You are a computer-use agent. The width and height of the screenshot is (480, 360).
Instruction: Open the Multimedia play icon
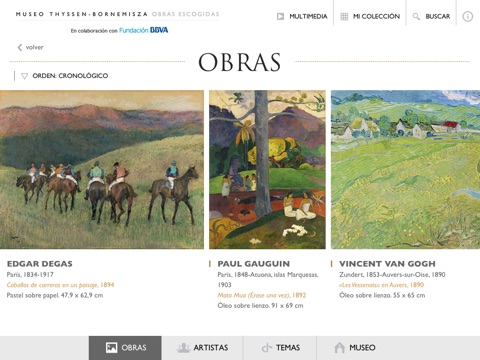(280, 16)
